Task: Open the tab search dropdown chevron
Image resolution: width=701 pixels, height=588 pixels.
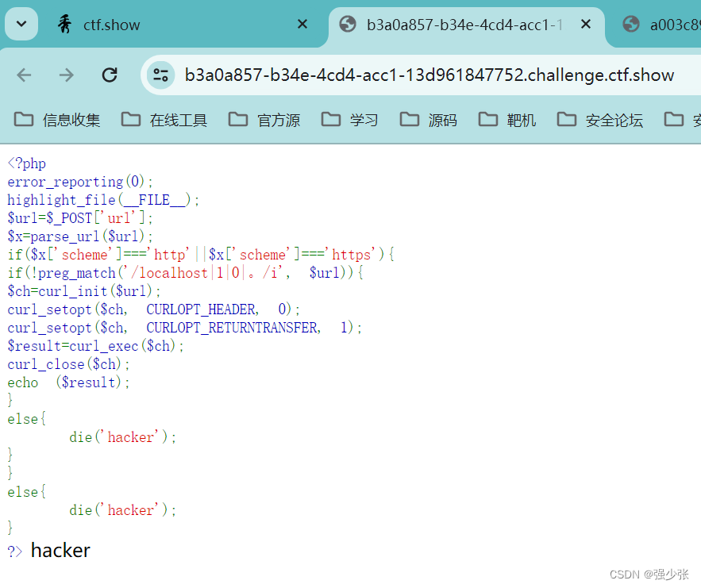Action: [x=21, y=24]
